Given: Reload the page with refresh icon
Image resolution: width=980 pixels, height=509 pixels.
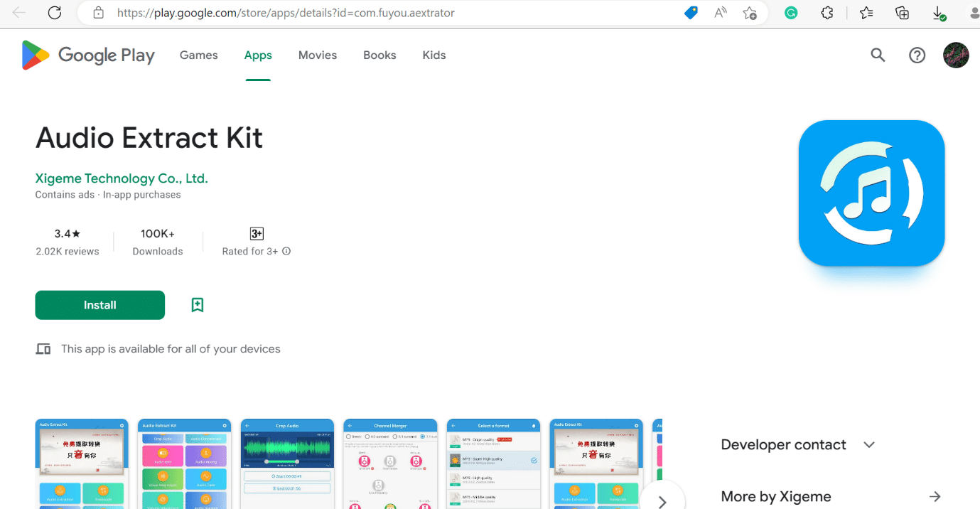Looking at the screenshot, I should point(54,13).
